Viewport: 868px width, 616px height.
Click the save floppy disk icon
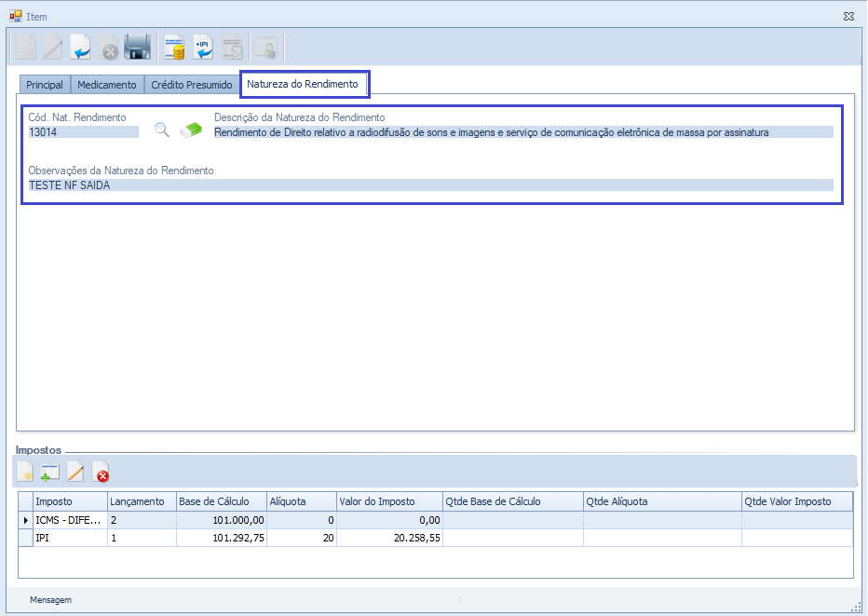point(138,48)
